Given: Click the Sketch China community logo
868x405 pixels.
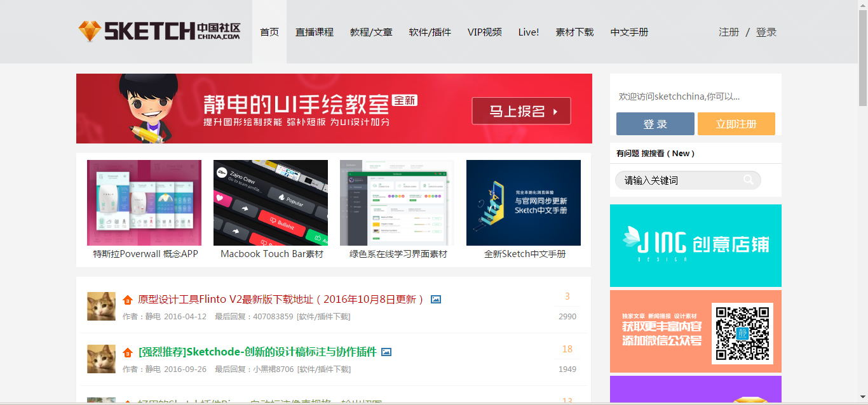Looking at the screenshot, I should tap(159, 31).
